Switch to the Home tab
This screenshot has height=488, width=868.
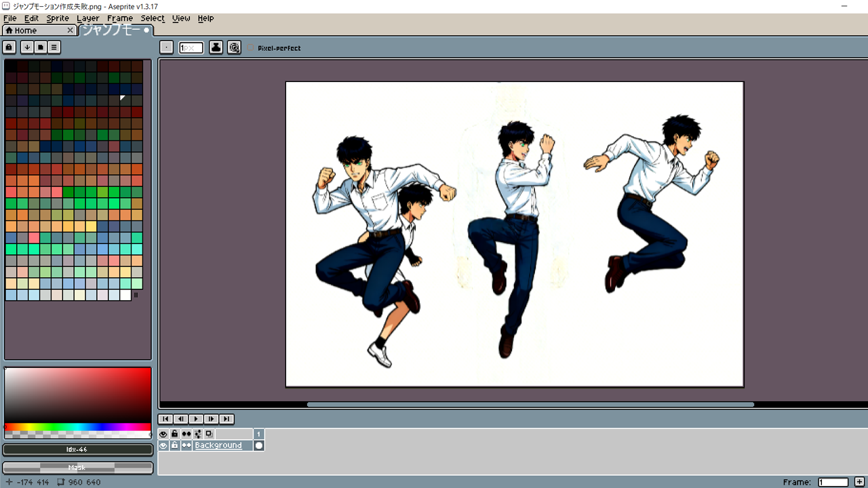[25, 30]
